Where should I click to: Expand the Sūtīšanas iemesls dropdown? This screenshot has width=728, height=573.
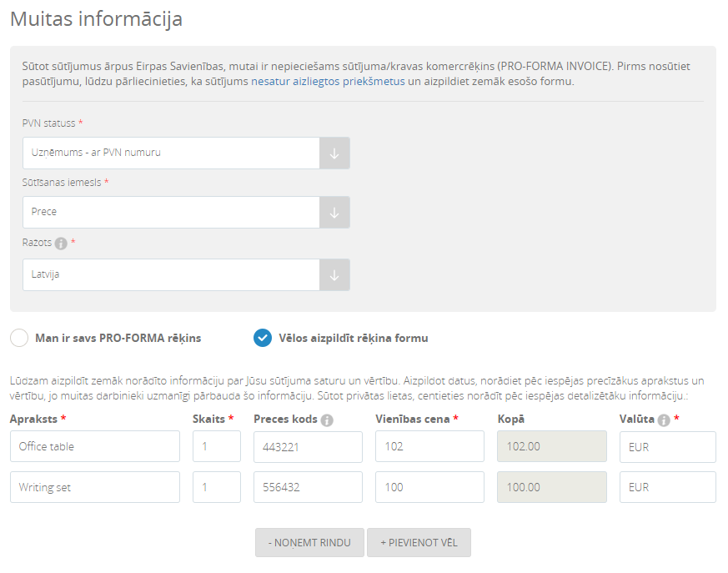pos(186,213)
